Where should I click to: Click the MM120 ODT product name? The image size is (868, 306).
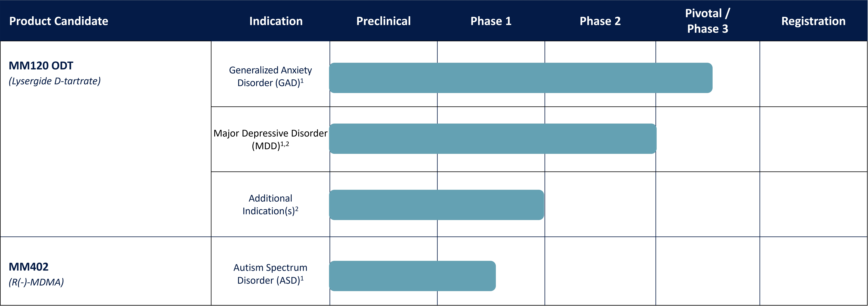[41, 66]
